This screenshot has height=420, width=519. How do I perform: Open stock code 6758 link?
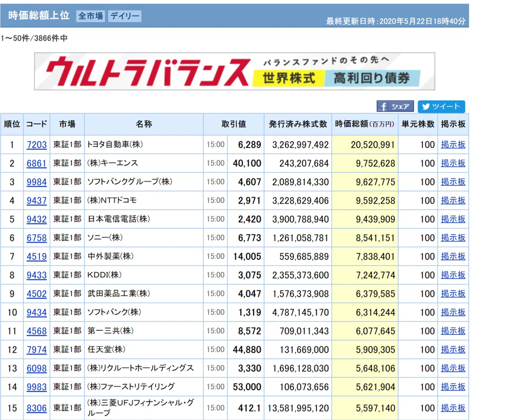37,238
